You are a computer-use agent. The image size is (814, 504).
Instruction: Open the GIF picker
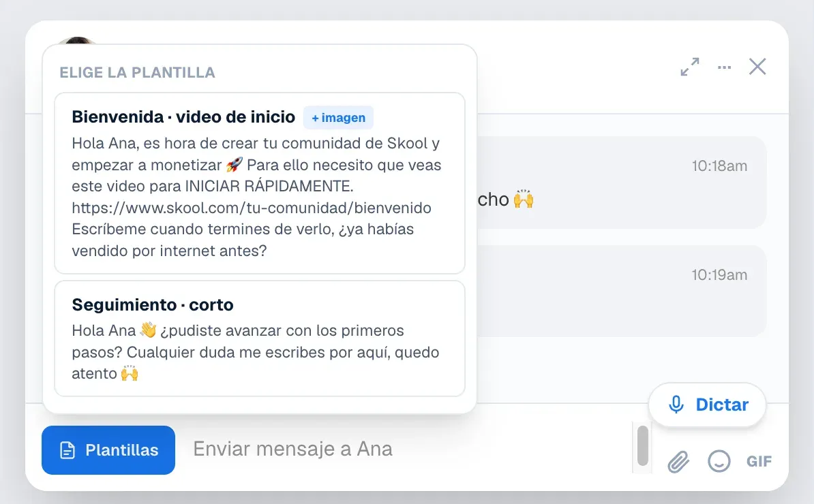point(759,462)
